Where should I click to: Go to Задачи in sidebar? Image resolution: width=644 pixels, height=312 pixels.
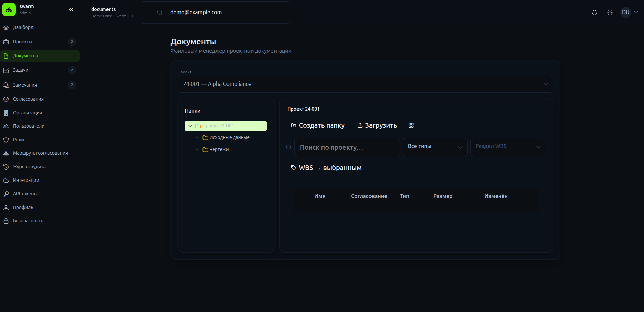(x=21, y=70)
